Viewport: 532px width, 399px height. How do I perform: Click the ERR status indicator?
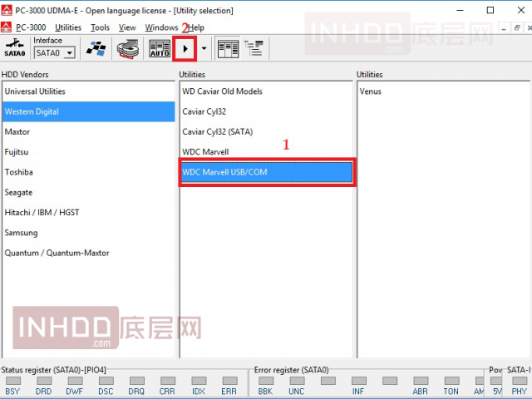(230, 381)
